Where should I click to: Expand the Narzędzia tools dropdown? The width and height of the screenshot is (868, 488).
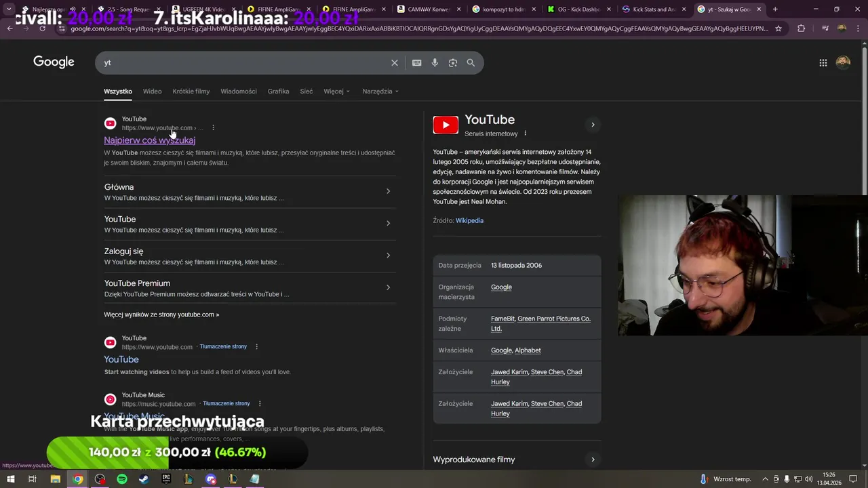click(380, 91)
